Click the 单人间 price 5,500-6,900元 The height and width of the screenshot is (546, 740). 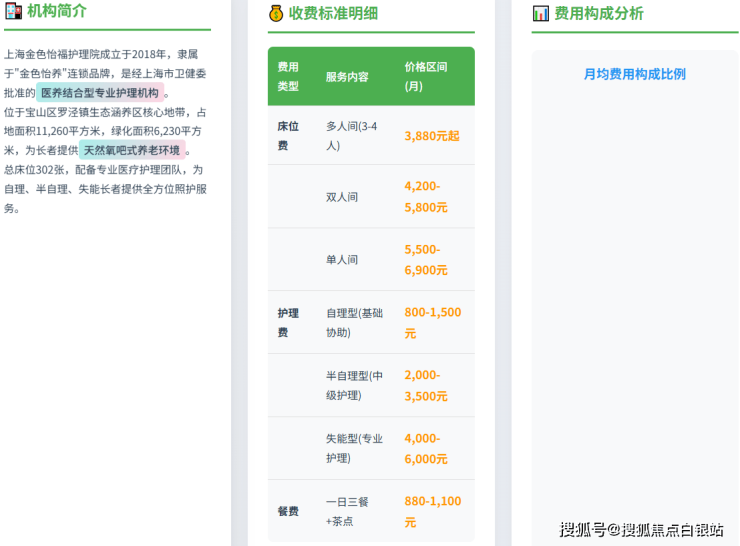426,260
